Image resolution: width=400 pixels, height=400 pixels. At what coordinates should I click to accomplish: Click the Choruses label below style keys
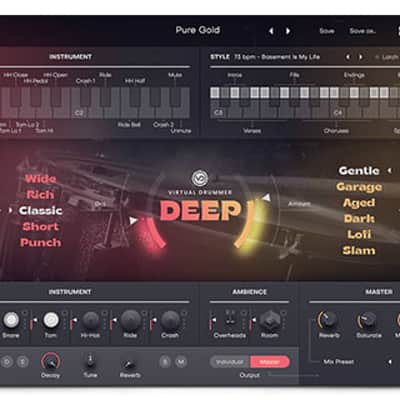click(336, 131)
